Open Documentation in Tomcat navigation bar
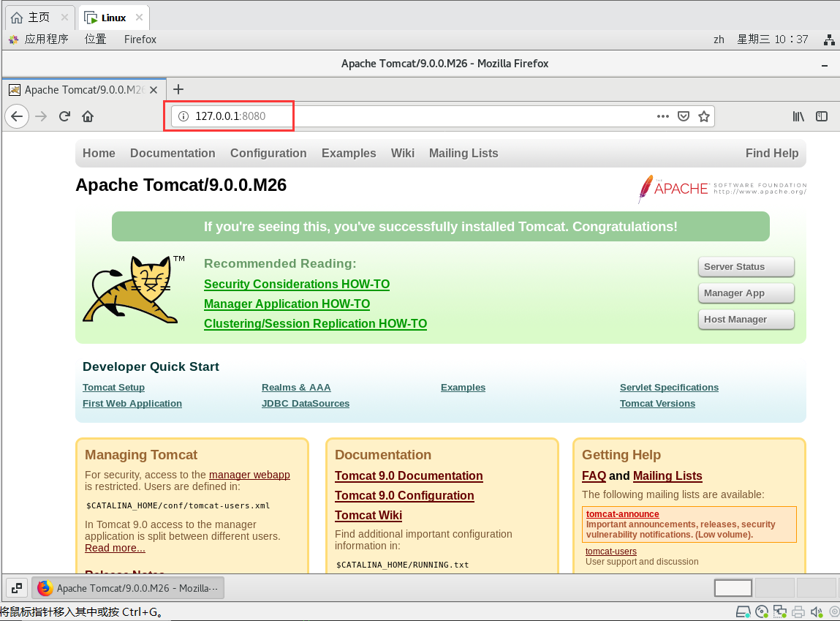 coord(173,154)
